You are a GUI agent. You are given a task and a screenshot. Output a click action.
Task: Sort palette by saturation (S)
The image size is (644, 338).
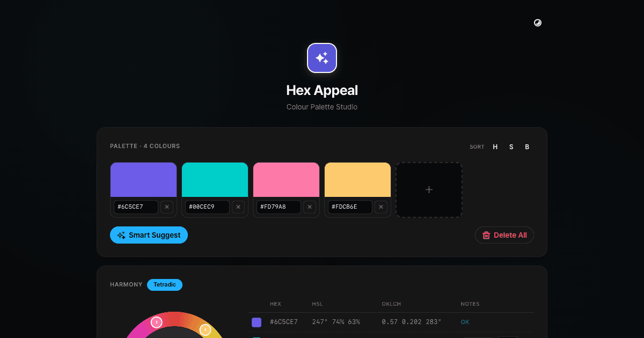click(x=511, y=147)
